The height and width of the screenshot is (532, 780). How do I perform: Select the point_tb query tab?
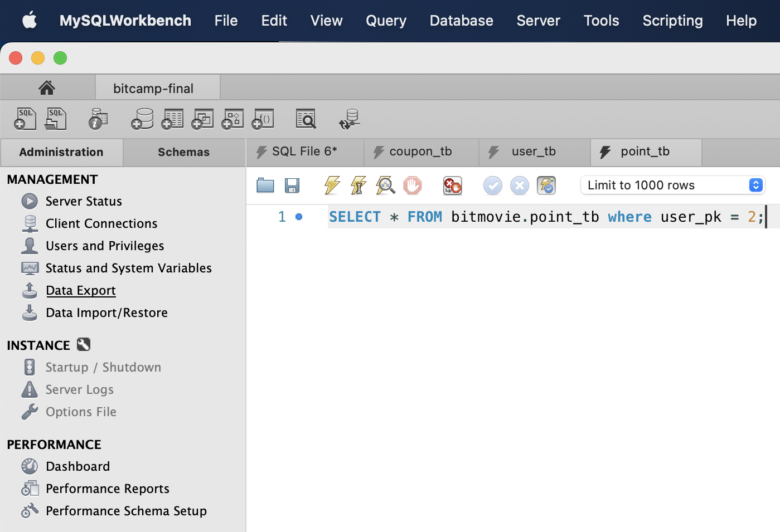(646, 152)
